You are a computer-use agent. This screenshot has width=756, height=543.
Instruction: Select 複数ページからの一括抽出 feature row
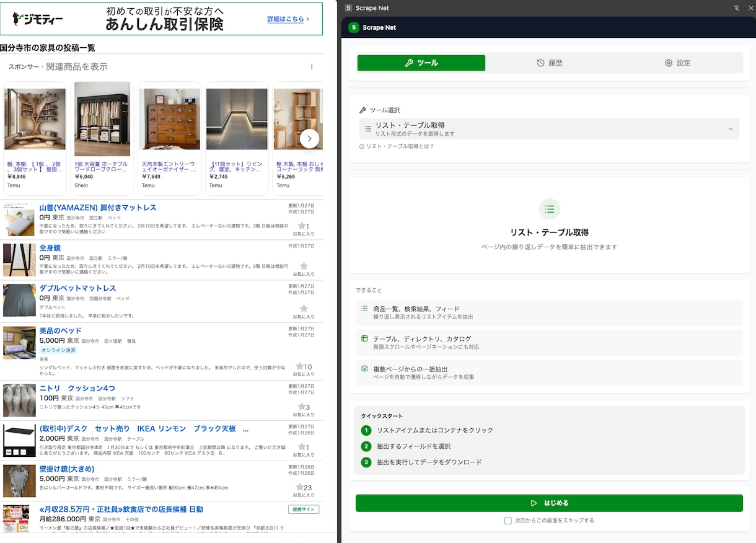549,373
